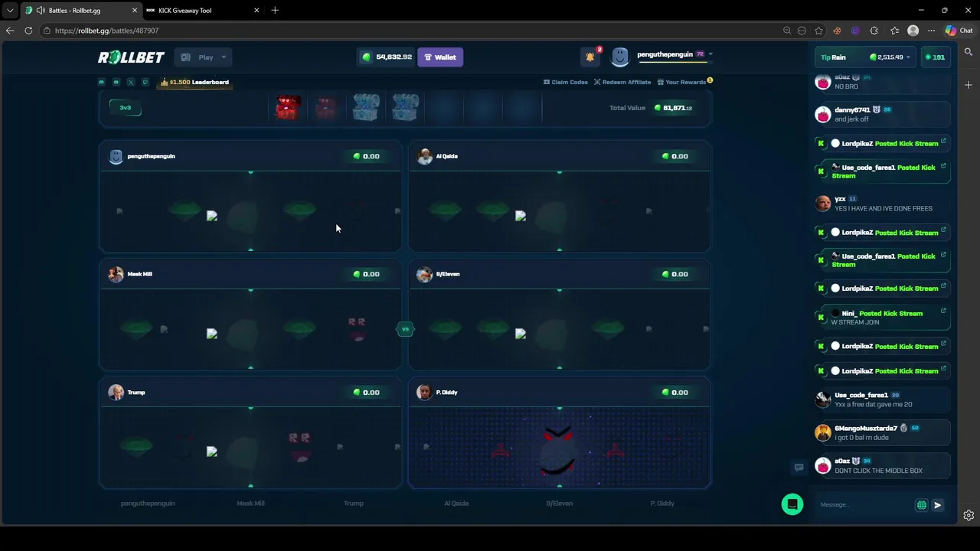This screenshot has width=980, height=551.
Task: Open chat language globe selector
Action: pyautogui.click(x=922, y=505)
